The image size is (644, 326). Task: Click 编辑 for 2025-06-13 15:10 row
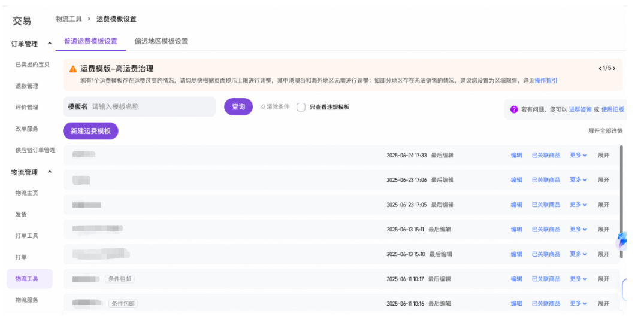coord(516,254)
